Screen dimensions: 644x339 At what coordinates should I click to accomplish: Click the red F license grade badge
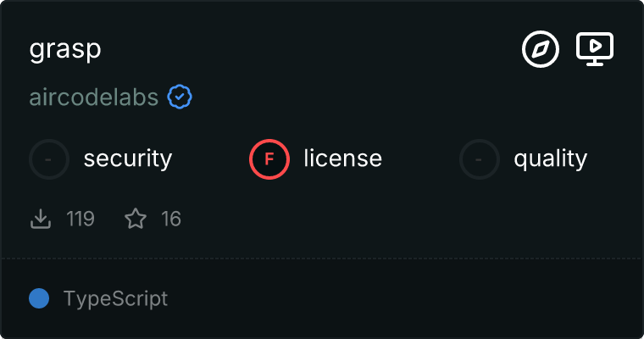(x=269, y=158)
